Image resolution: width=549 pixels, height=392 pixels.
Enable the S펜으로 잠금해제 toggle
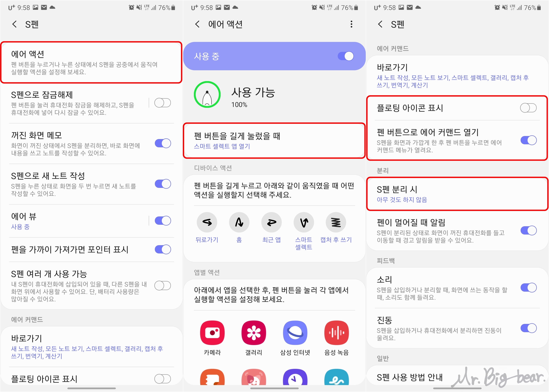click(162, 103)
